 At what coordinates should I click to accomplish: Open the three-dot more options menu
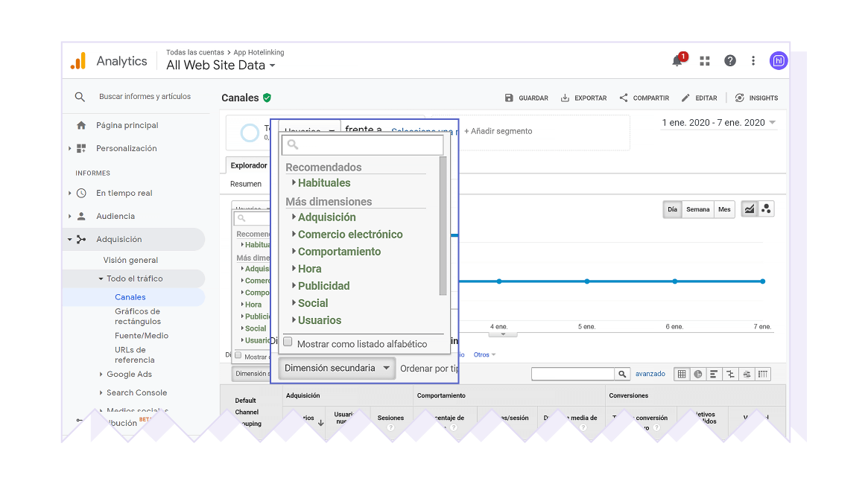click(x=753, y=61)
